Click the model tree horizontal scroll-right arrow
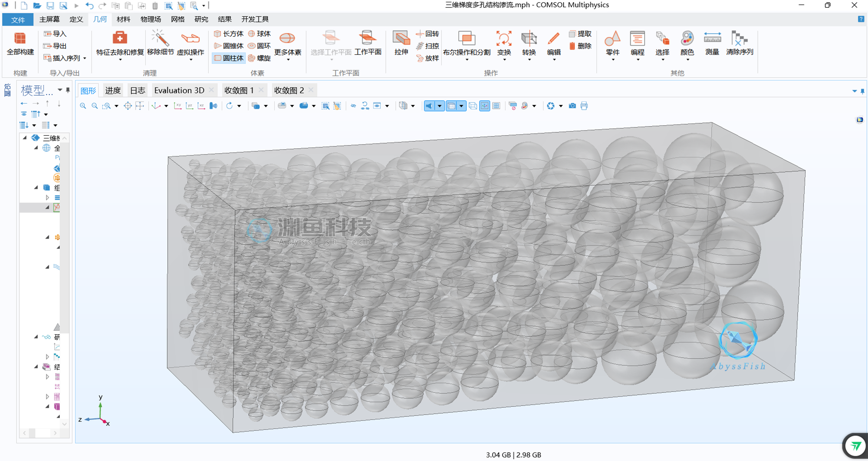This screenshot has width=868, height=461. click(55, 433)
